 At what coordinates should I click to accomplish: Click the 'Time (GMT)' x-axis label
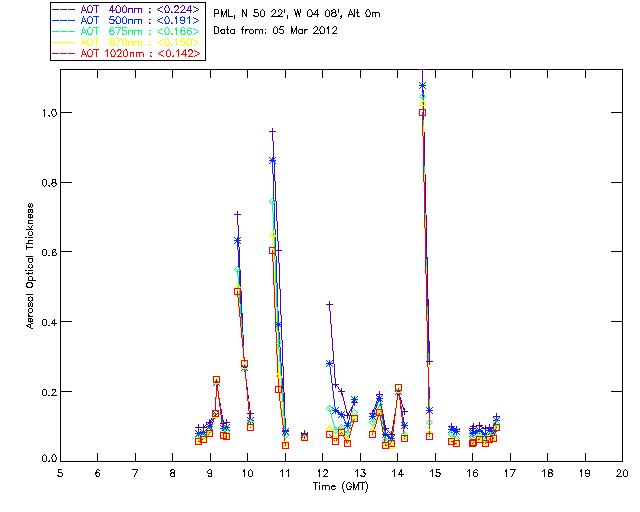point(341,486)
